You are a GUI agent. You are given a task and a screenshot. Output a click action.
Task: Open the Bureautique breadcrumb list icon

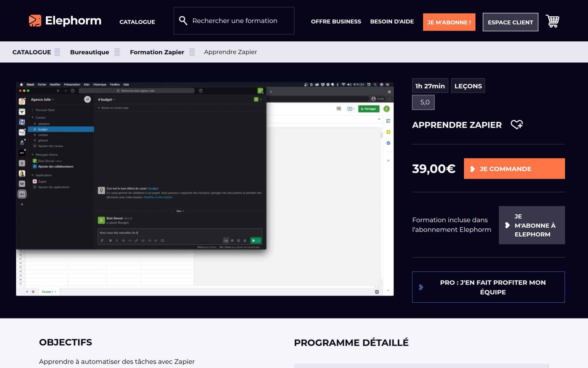tap(117, 52)
